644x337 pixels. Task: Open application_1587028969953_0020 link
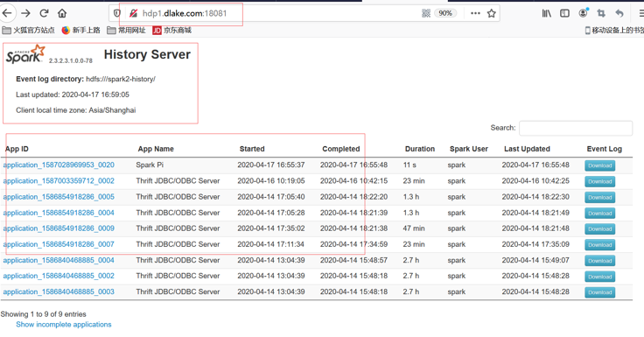[x=59, y=165]
